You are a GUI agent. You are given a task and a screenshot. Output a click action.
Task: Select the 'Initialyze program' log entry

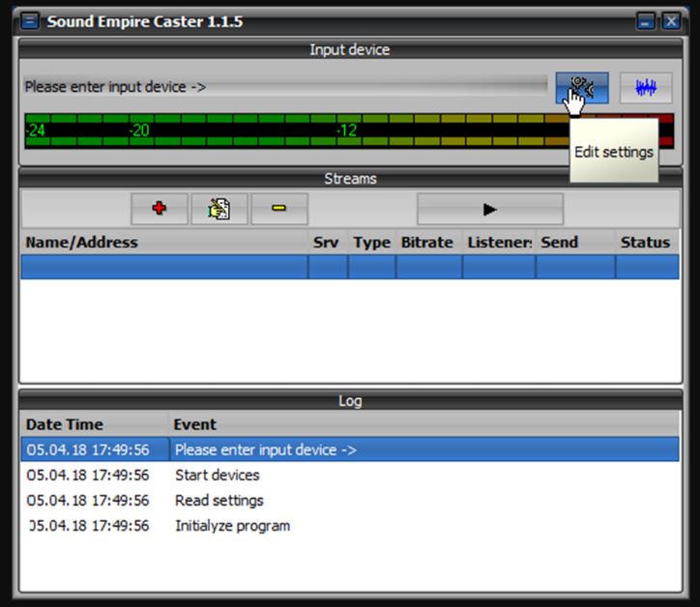click(350, 526)
